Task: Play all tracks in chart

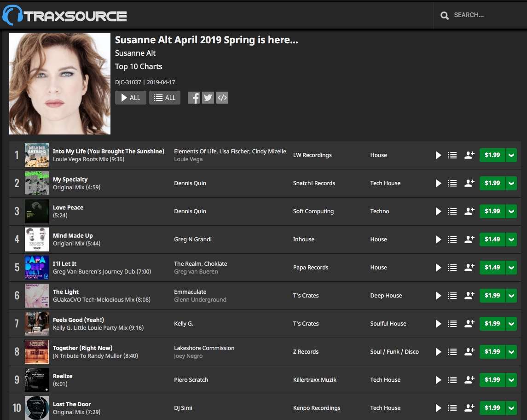Action: point(131,98)
